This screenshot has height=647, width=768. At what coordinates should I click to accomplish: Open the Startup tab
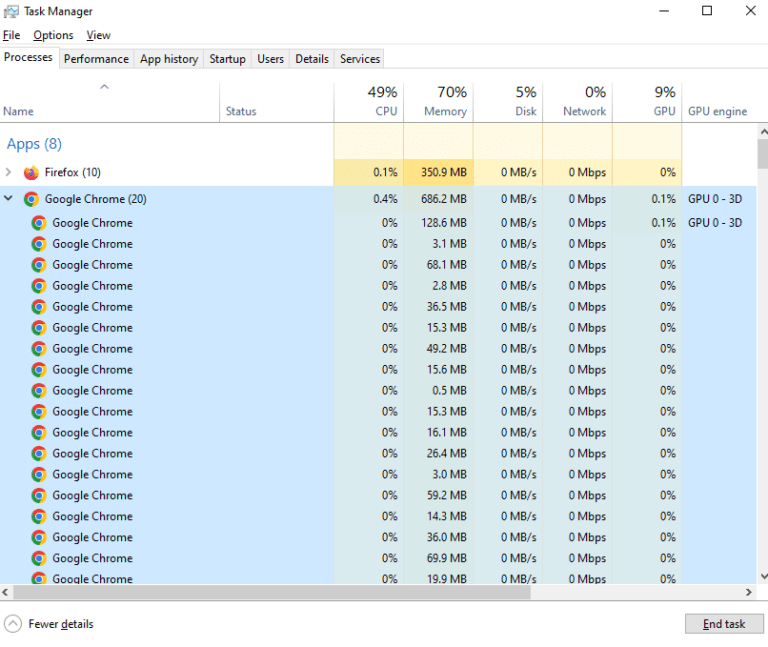coord(227,59)
